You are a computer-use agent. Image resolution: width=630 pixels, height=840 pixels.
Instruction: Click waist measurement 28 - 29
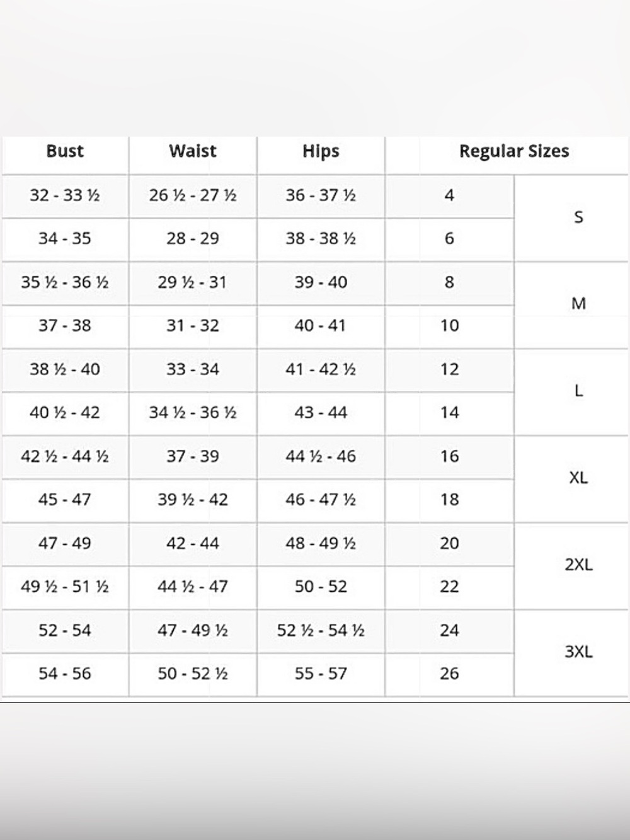tap(193, 239)
